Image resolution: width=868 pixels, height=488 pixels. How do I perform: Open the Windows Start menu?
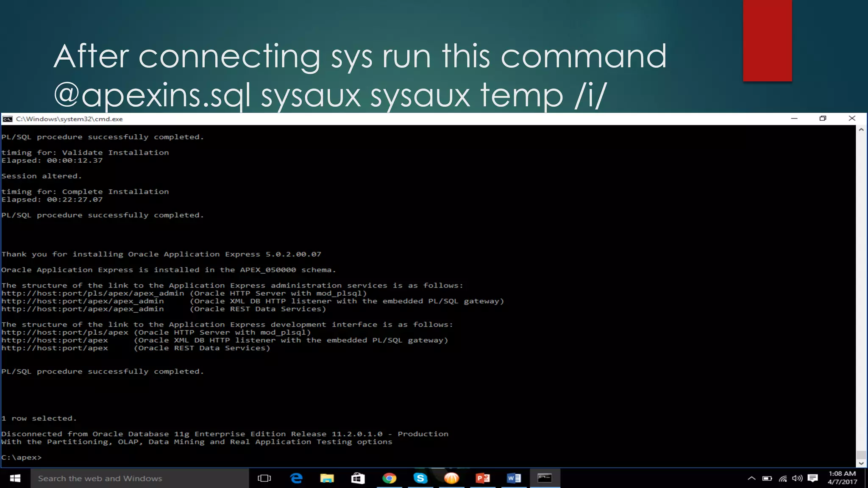click(x=15, y=478)
